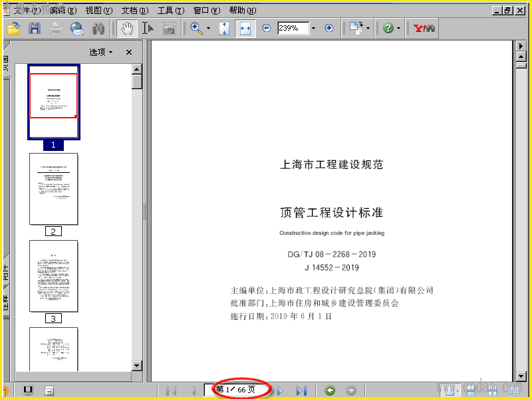Screen dimensions: 532x399
Task: Open the 文件(F) menu
Action: pyautogui.click(x=27, y=11)
